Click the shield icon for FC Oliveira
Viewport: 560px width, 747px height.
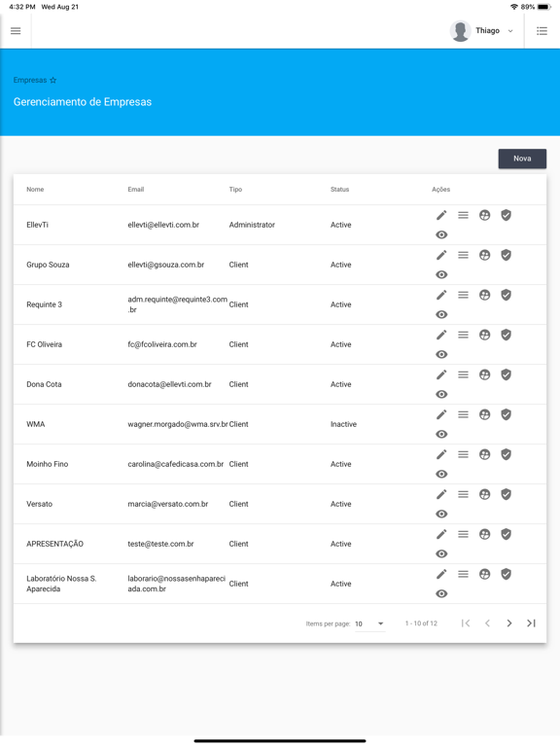point(506,335)
